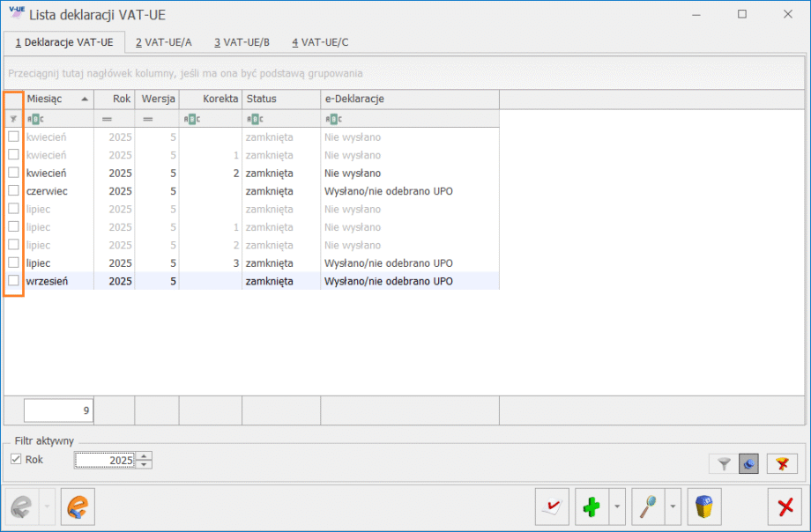Open dropdown arrow beside magnifier button

click(672, 507)
